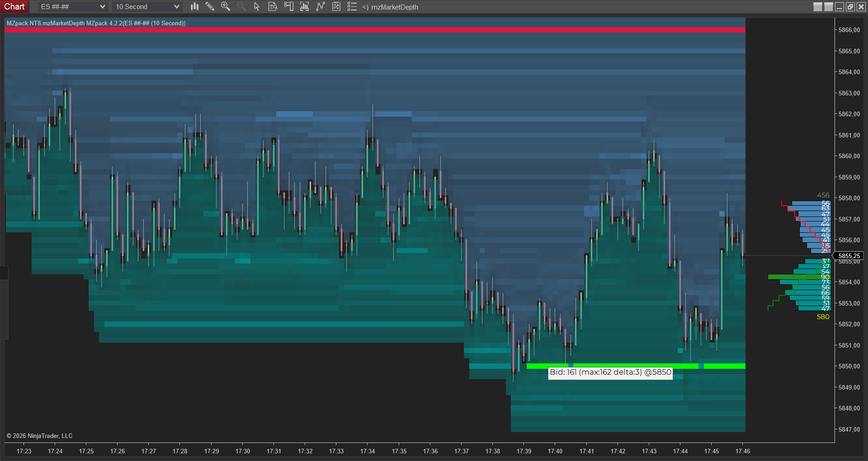Viewport: 868px width, 461px height.
Task: Select the pointer cursor tool
Action: (x=257, y=6)
